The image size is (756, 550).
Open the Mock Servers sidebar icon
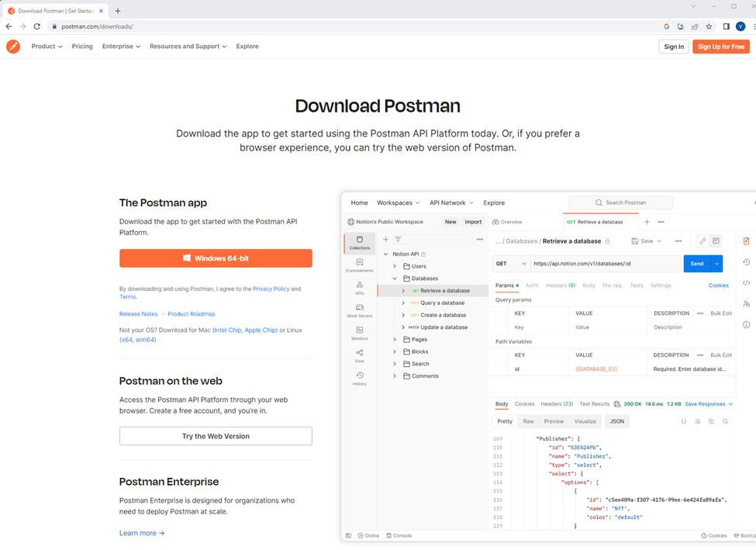tap(360, 311)
